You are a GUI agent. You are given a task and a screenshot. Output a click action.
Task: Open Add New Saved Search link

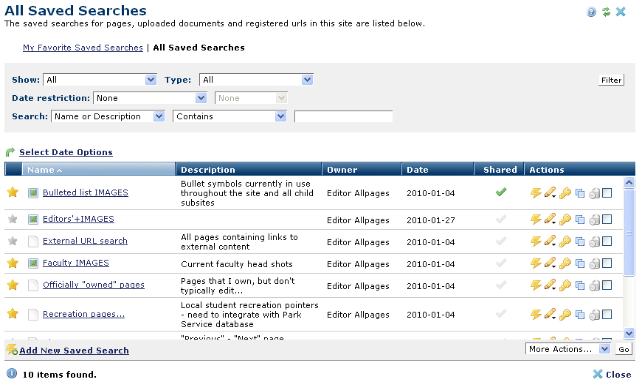point(74,350)
